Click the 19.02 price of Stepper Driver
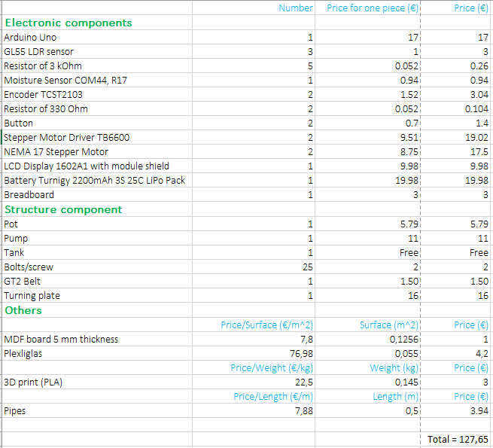Image resolution: width=493 pixels, height=448 pixels. pyautogui.click(x=455, y=138)
